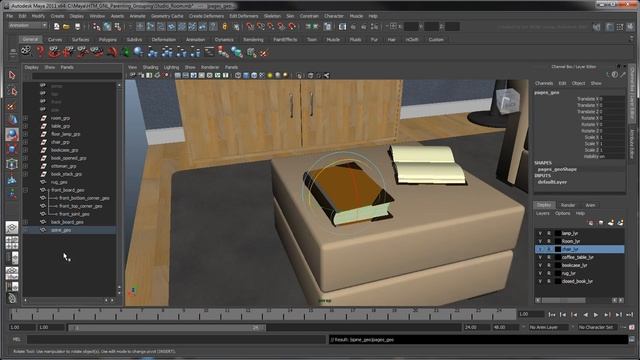Viewport: 640px width, 360px height.
Task: Click the new scene icon in status line
Action: pos(56,27)
